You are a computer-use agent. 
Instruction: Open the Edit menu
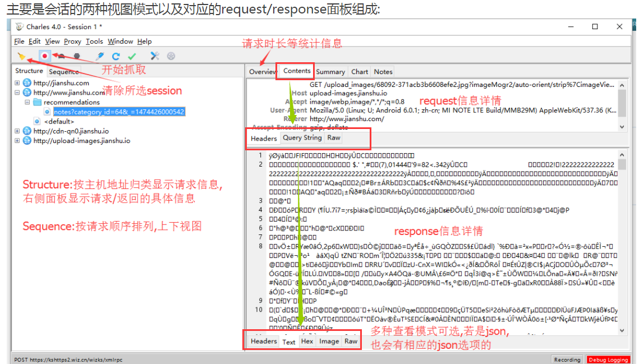[x=34, y=41]
